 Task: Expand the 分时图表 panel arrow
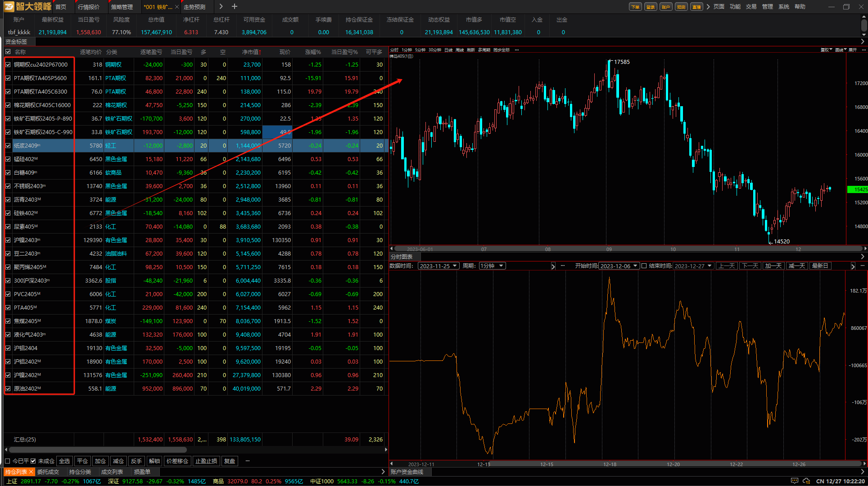862,256
